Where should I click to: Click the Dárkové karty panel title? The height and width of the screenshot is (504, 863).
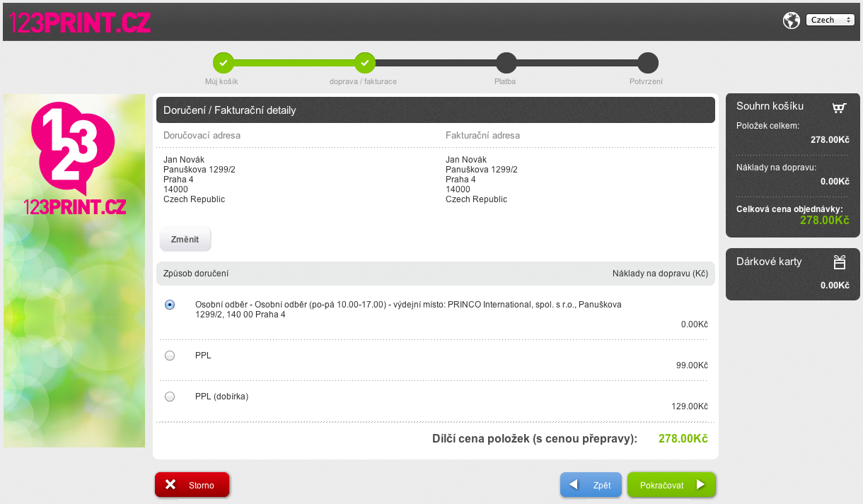(x=769, y=262)
